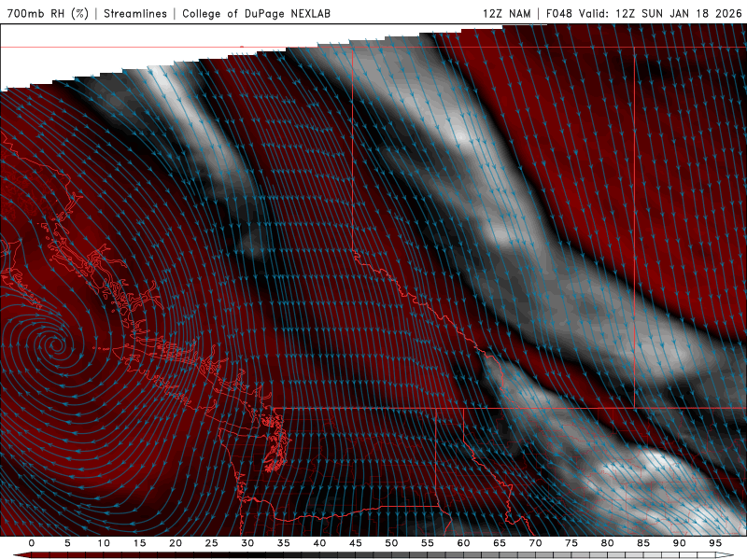Click the colorbar label "5"

[67, 543]
